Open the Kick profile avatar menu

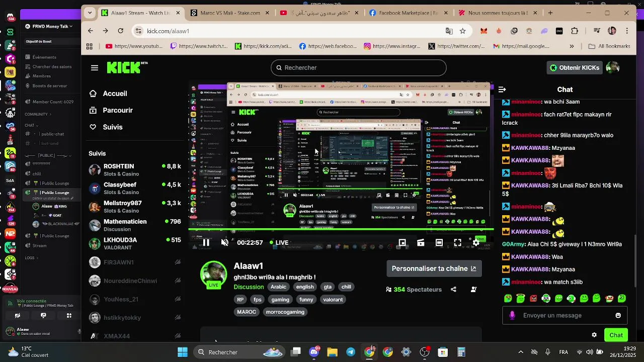[x=612, y=67]
